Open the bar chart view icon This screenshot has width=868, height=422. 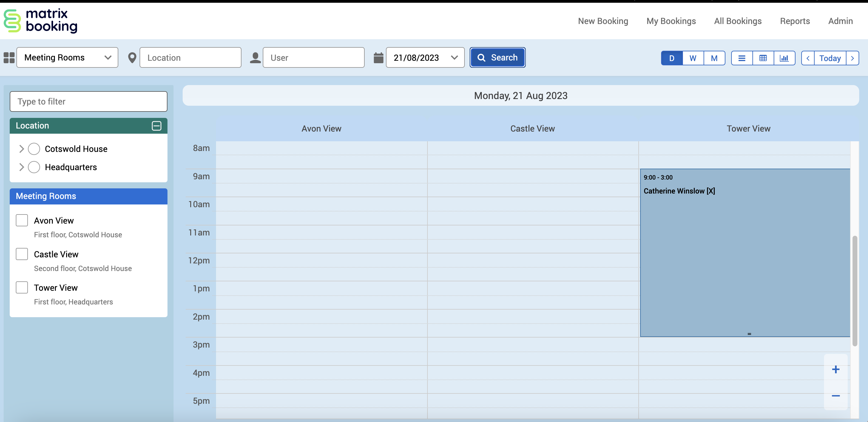point(784,58)
